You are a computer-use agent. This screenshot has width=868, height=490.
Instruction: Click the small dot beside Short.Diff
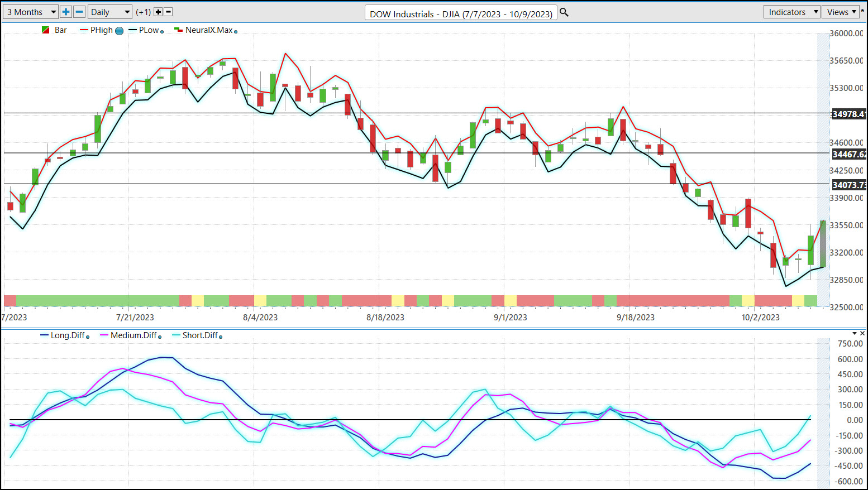pyautogui.click(x=221, y=337)
